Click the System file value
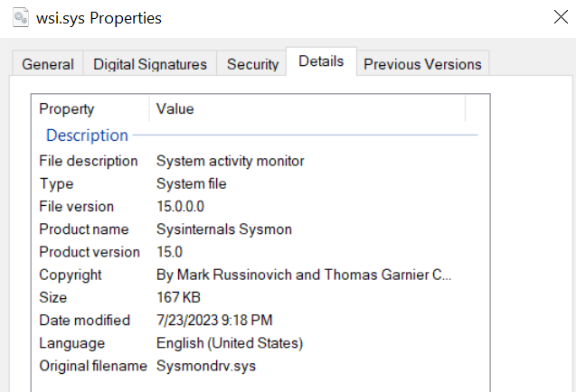 pyautogui.click(x=192, y=183)
